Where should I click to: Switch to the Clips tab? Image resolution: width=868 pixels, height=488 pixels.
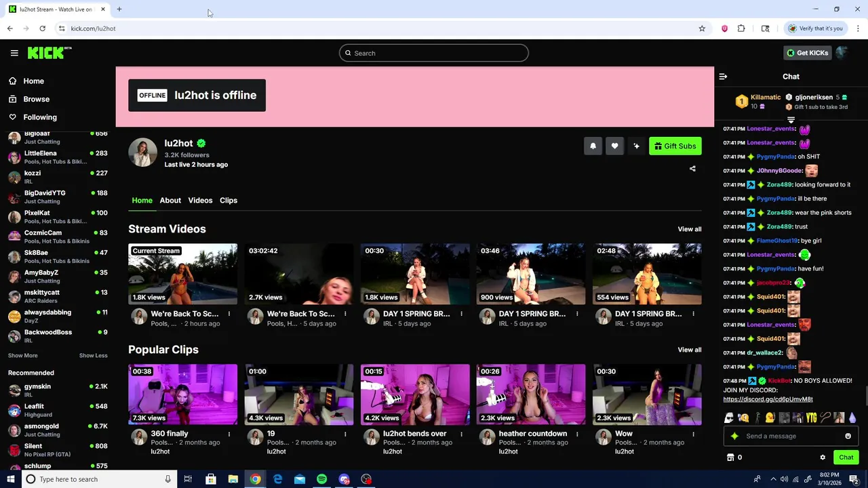coord(229,200)
